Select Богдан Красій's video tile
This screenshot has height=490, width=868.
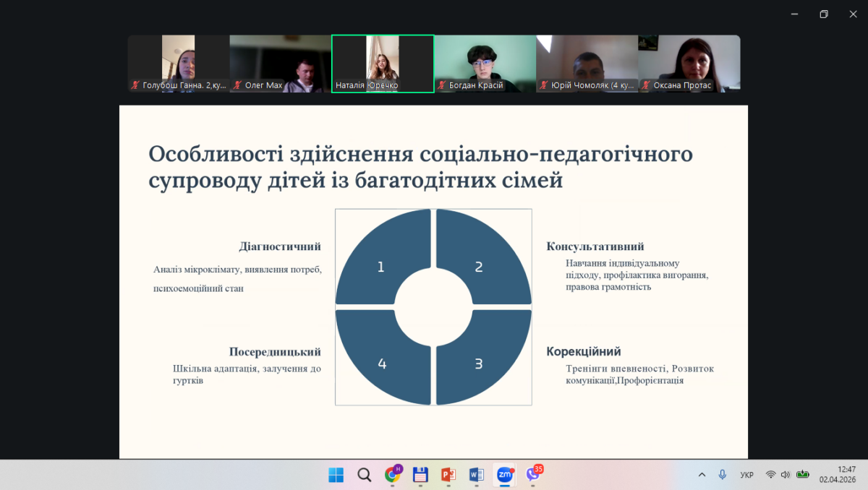485,64
